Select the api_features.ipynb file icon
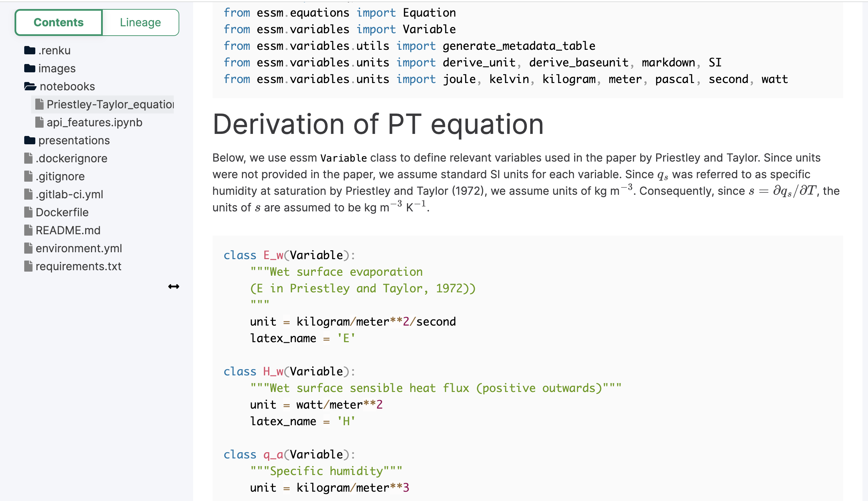The height and width of the screenshot is (501, 868). (x=39, y=122)
